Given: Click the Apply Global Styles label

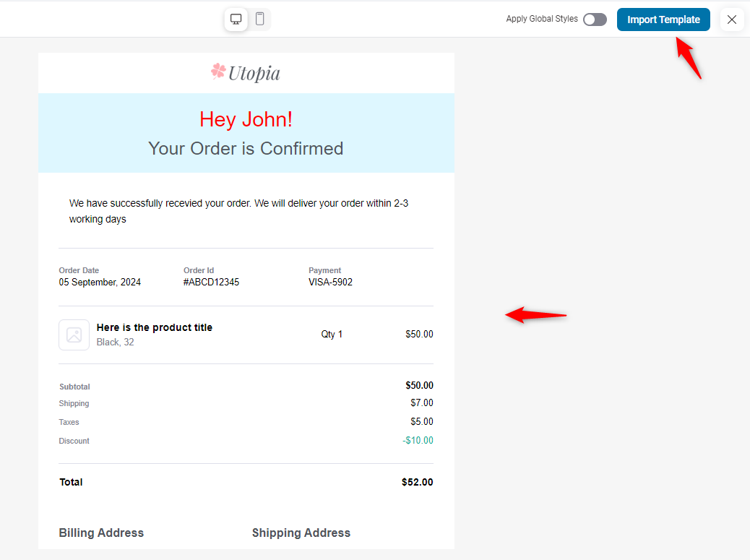Looking at the screenshot, I should [542, 20].
